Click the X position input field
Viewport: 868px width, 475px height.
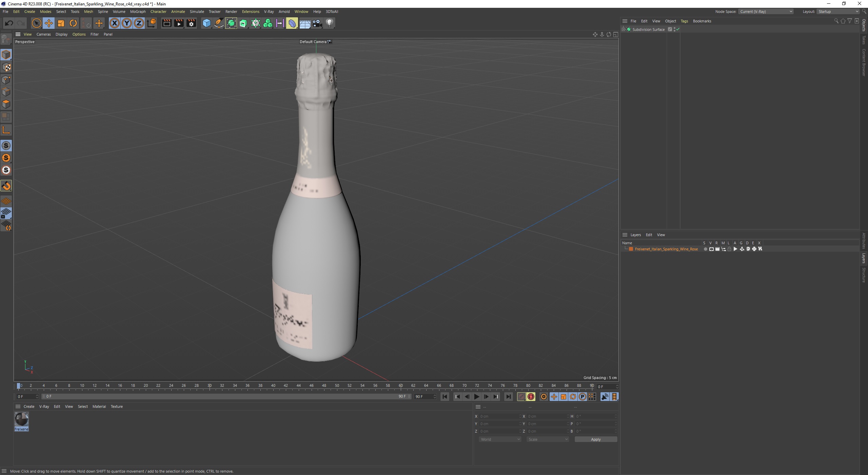(x=500, y=416)
